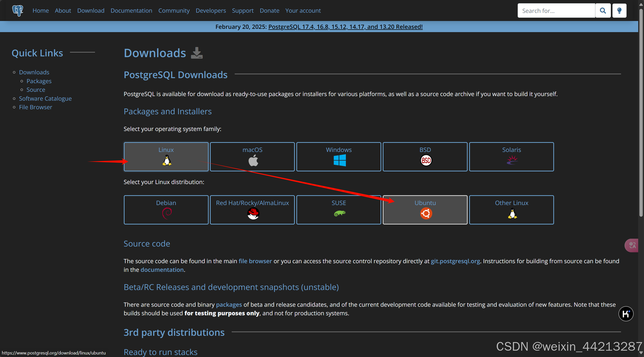Click the search magnifier button
Screen dimensions: 644x357
click(x=603, y=11)
